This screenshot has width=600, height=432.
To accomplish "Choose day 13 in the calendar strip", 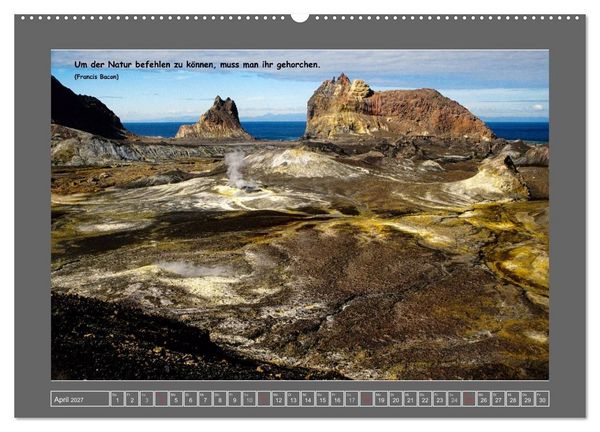I will (293, 399).
